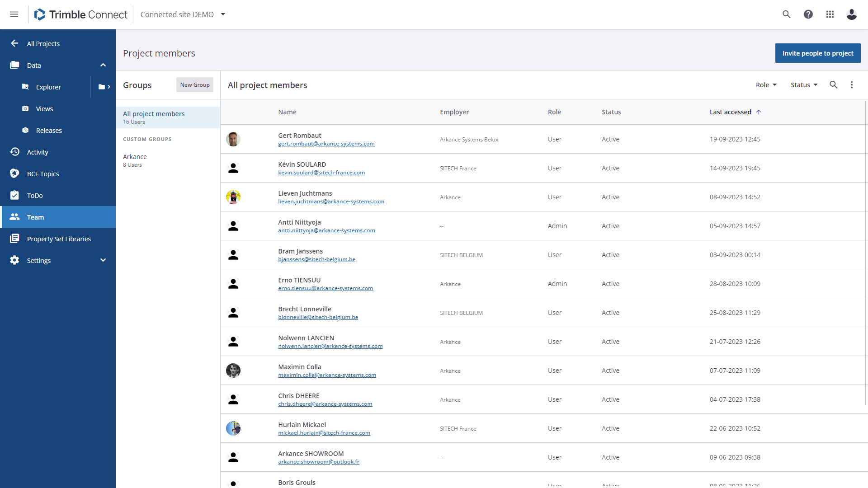Search members with the magnifier icon
The height and width of the screenshot is (488, 868).
(834, 85)
